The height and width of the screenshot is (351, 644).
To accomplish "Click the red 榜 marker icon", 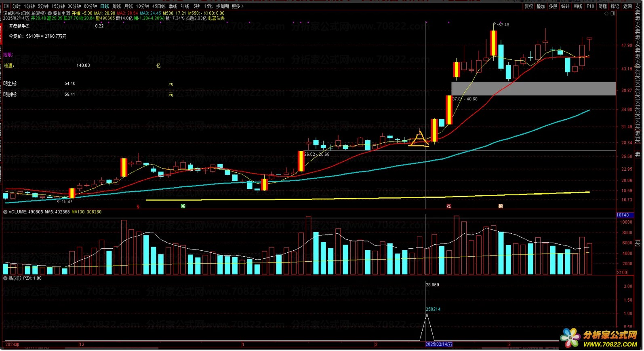I will pos(501,206).
